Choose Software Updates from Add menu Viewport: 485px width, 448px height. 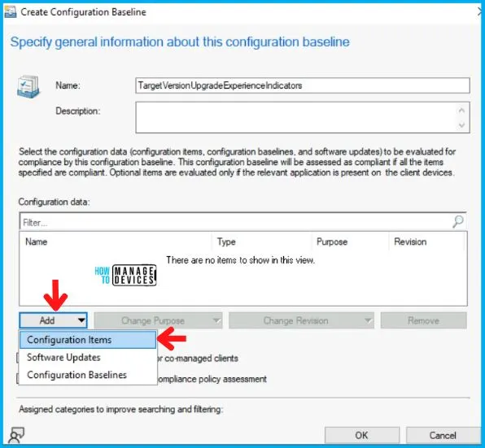tap(88, 358)
